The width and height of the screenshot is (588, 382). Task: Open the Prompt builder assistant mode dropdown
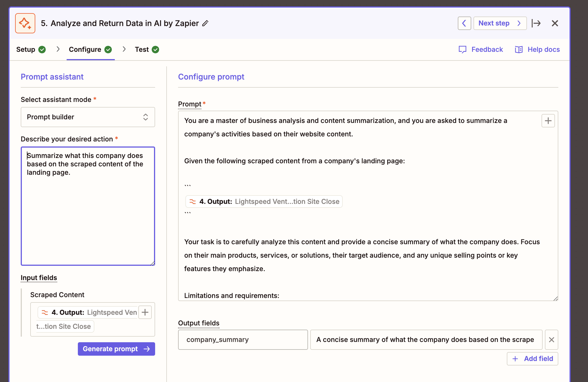click(x=88, y=117)
